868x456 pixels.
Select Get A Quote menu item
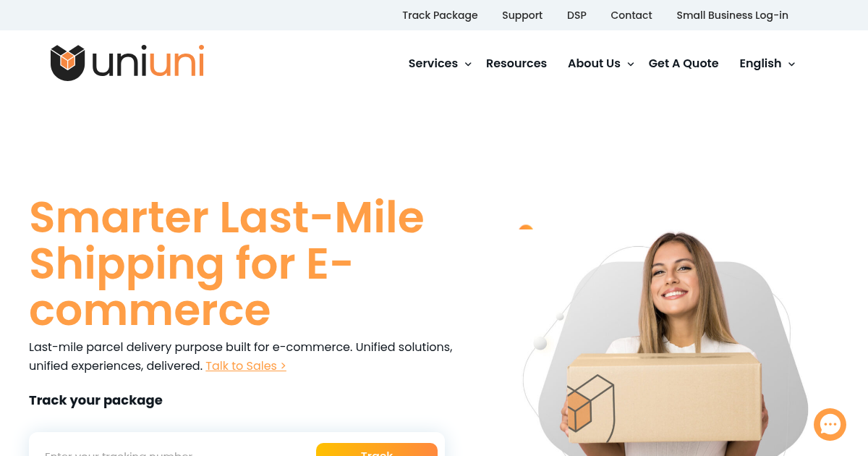684,64
